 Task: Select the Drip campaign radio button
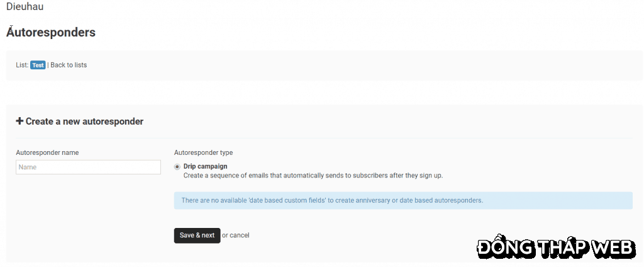[177, 167]
